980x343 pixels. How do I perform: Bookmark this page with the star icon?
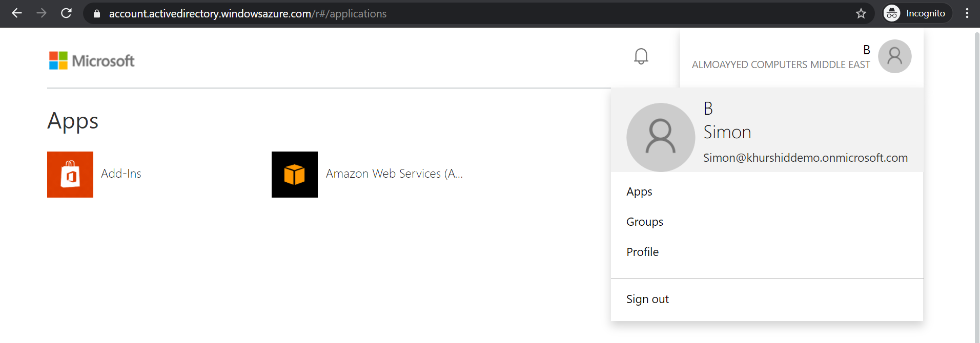[861, 14]
